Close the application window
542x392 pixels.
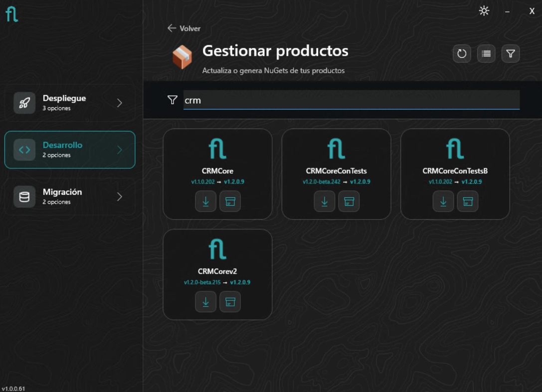click(532, 11)
